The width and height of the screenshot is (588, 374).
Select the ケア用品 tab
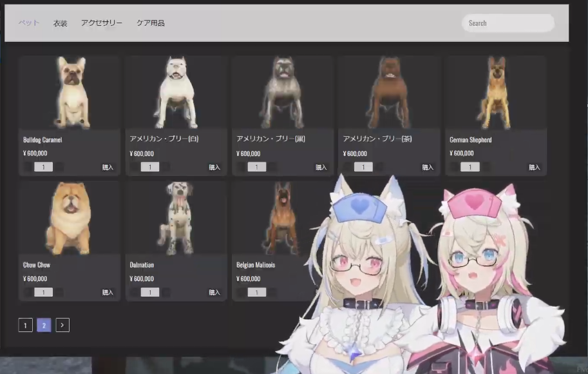click(x=150, y=23)
